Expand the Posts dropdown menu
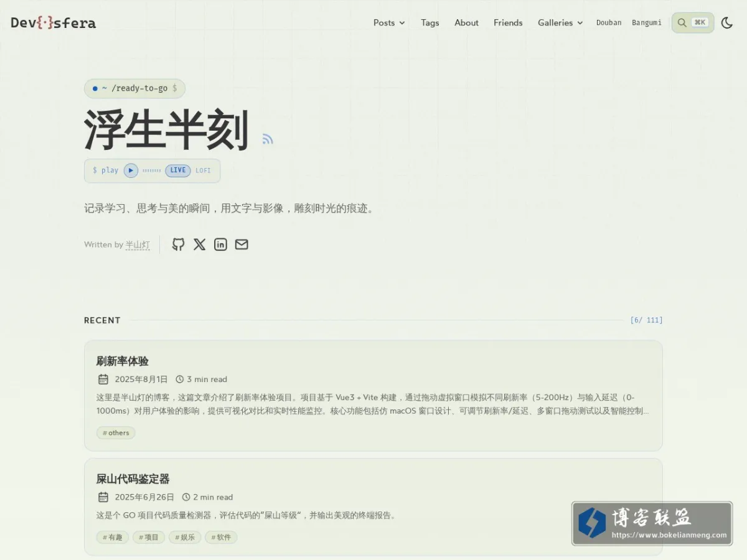Viewport: 747px width, 560px height. point(389,22)
